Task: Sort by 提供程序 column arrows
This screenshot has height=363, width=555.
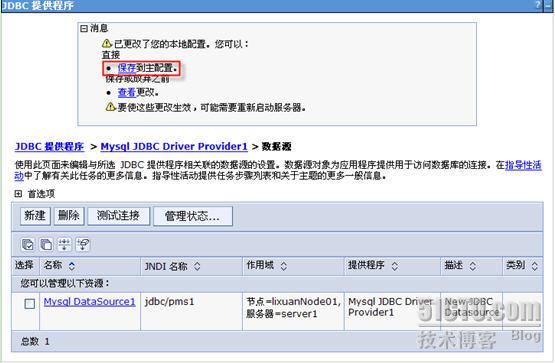Action: [395, 266]
